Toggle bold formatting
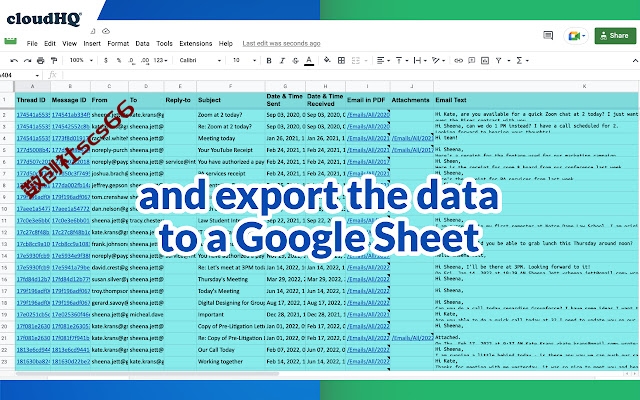The width and height of the screenshot is (640, 400). coord(269,60)
